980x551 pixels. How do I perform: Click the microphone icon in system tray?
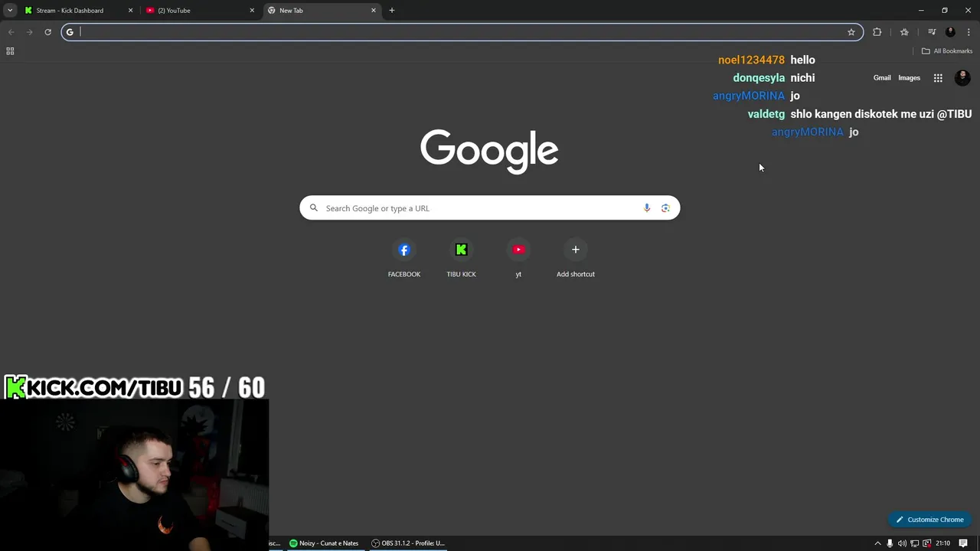890,543
